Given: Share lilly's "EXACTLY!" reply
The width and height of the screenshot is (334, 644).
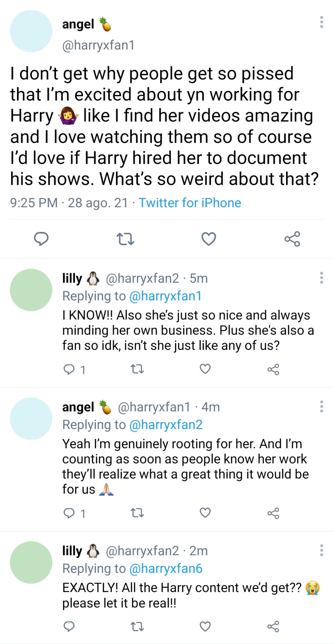Looking at the screenshot, I should 273,626.
